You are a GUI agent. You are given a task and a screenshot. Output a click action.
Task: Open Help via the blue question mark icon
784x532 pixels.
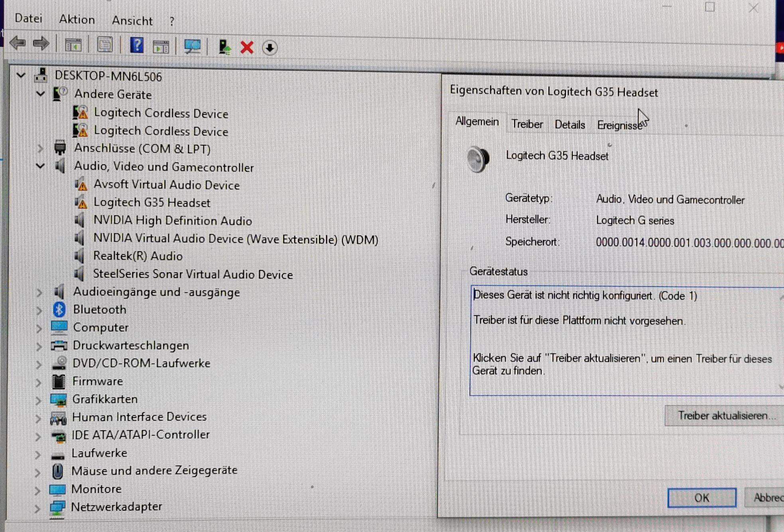pyautogui.click(x=137, y=45)
